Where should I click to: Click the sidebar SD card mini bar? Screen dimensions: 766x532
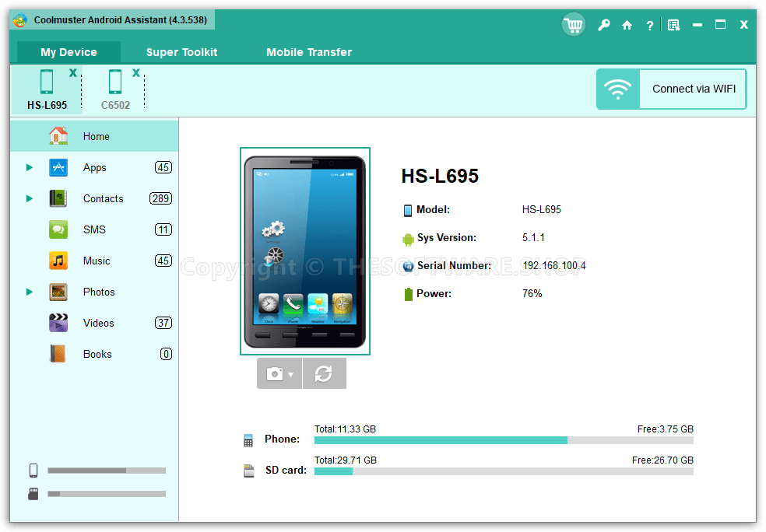point(107,494)
